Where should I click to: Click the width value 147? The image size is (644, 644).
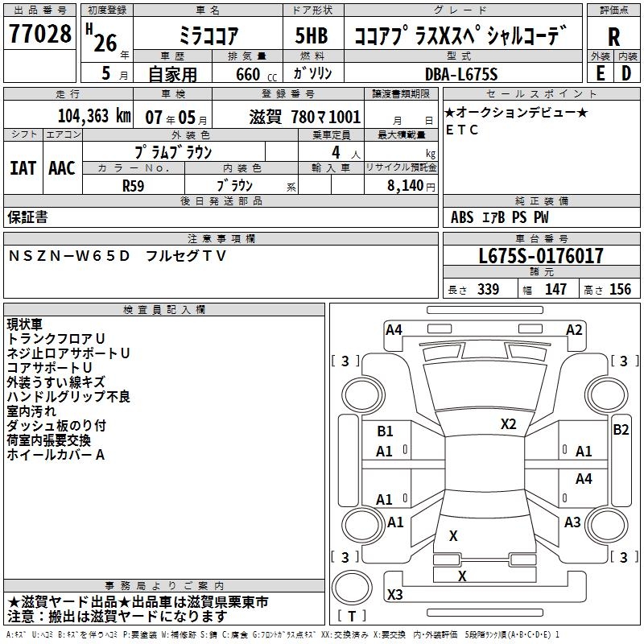click(x=555, y=290)
